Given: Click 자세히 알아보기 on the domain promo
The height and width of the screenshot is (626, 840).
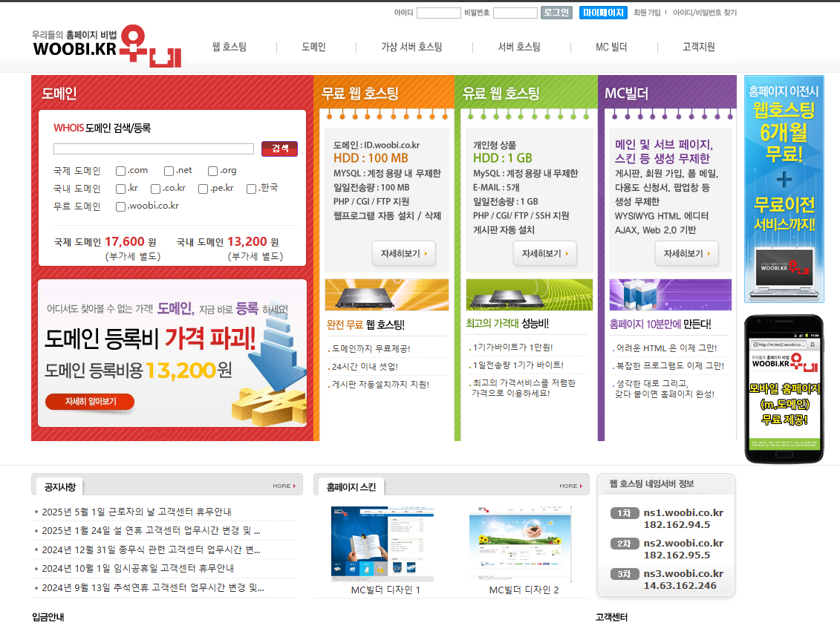Looking at the screenshot, I should (x=90, y=402).
